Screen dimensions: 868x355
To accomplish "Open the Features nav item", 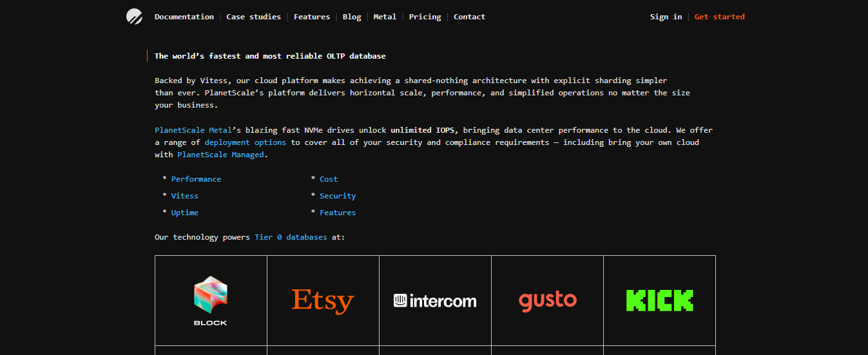I will pos(312,17).
